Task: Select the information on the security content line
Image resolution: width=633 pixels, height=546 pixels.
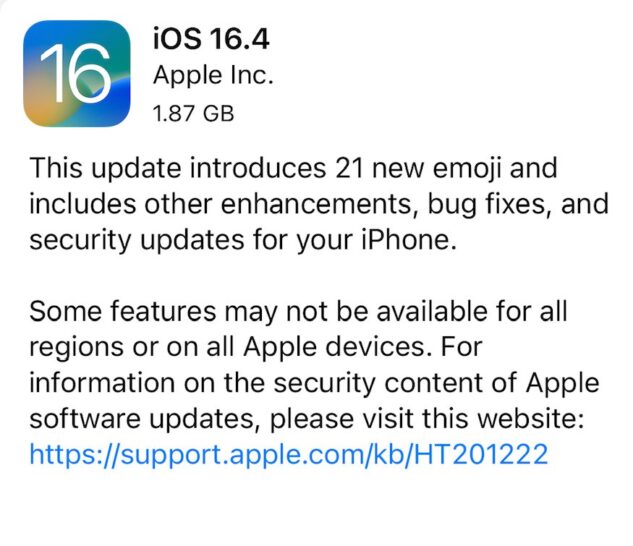Action: click(x=314, y=383)
